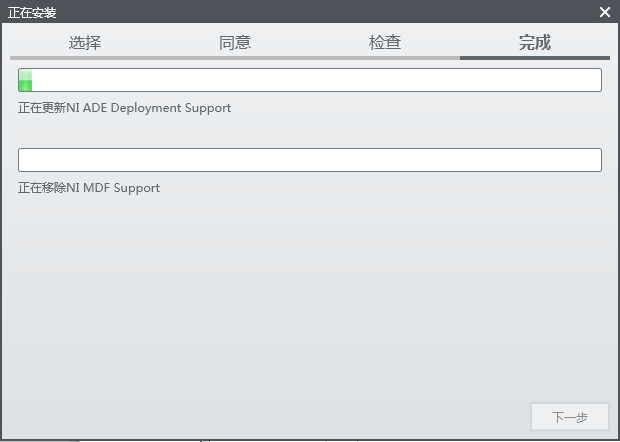Switch to the 选择 tab
620x442 pixels.
(x=85, y=42)
